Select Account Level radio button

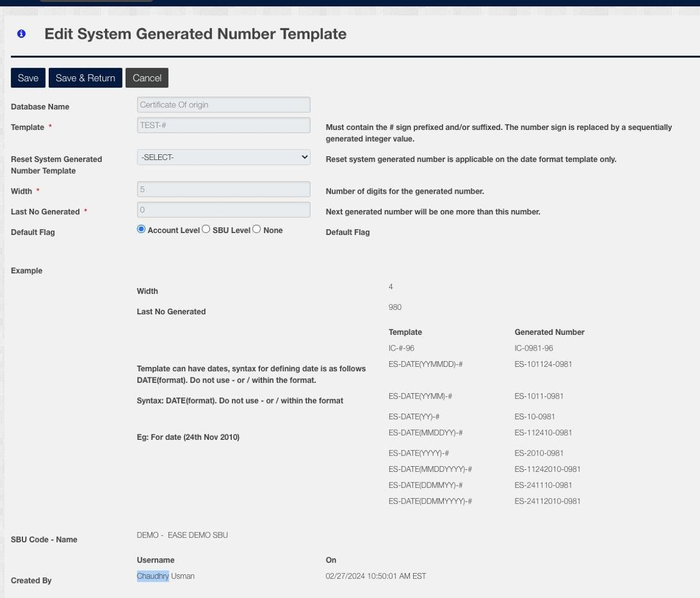tap(141, 229)
